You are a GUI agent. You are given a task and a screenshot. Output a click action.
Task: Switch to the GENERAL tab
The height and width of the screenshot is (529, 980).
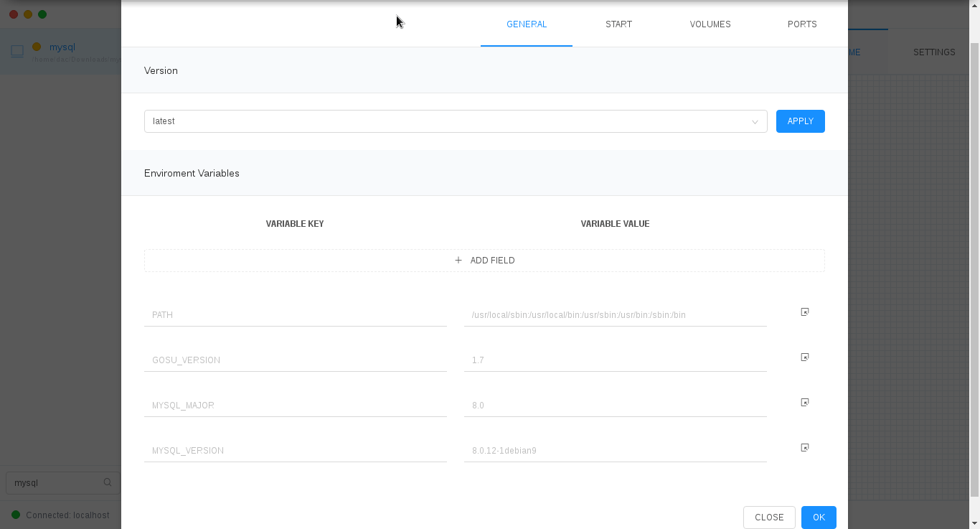pyautogui.click(x=527, y=24)
